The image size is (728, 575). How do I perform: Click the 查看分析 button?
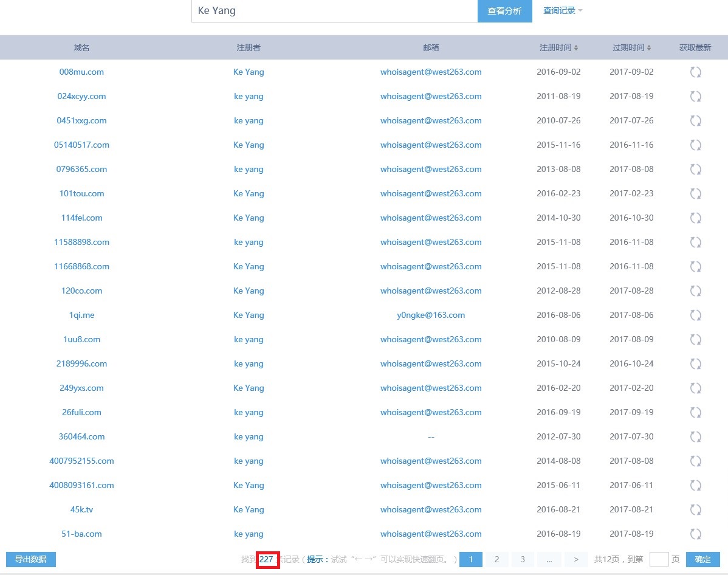tap(505, 11)
